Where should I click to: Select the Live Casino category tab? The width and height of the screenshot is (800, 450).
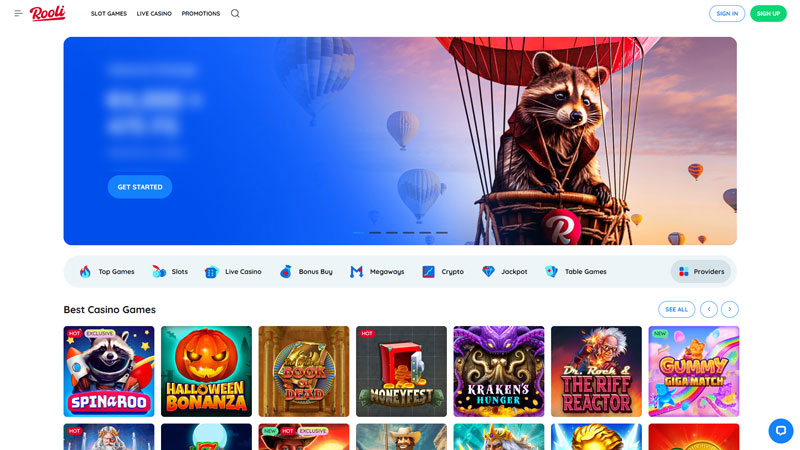(x=233, y=271)
